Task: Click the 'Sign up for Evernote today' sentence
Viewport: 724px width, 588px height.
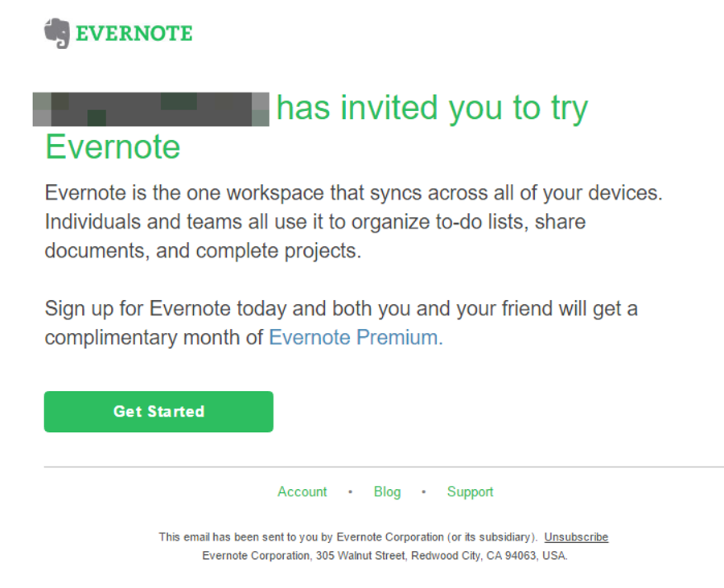Action: [341, 309]
